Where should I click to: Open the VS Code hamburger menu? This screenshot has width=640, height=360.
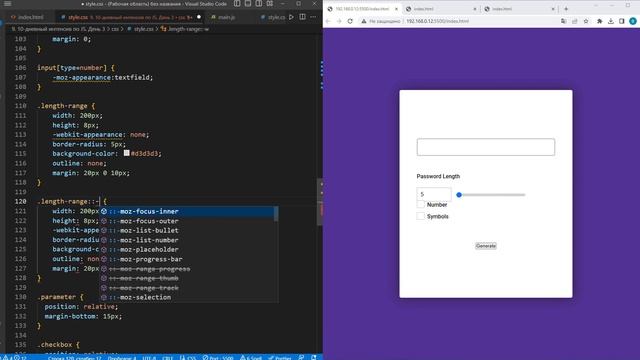tap(7, 4)
